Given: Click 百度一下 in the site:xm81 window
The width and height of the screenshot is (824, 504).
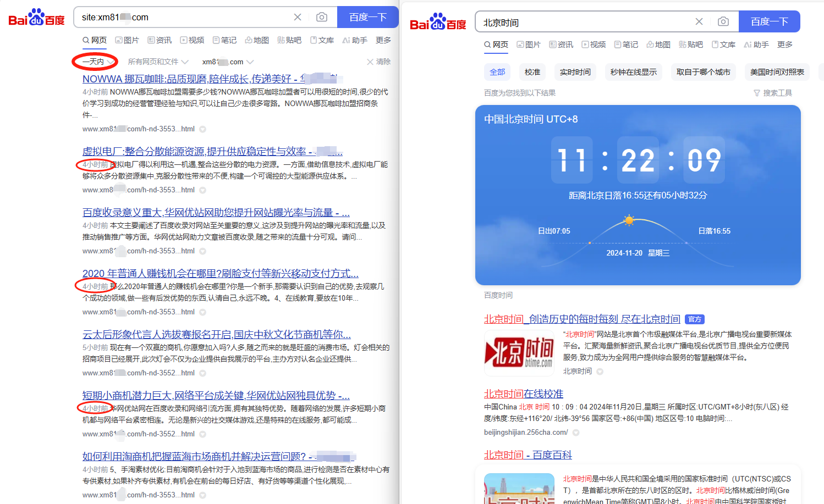Looking at the screenshot, I should [367, 17].
